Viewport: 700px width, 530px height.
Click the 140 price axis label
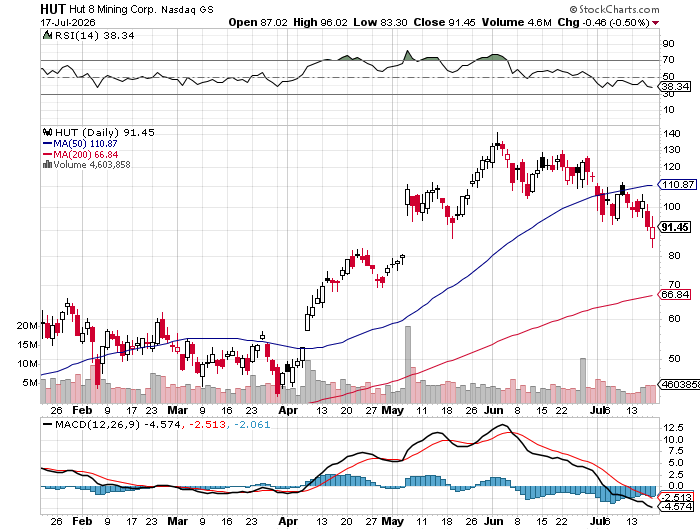[672, 134]
